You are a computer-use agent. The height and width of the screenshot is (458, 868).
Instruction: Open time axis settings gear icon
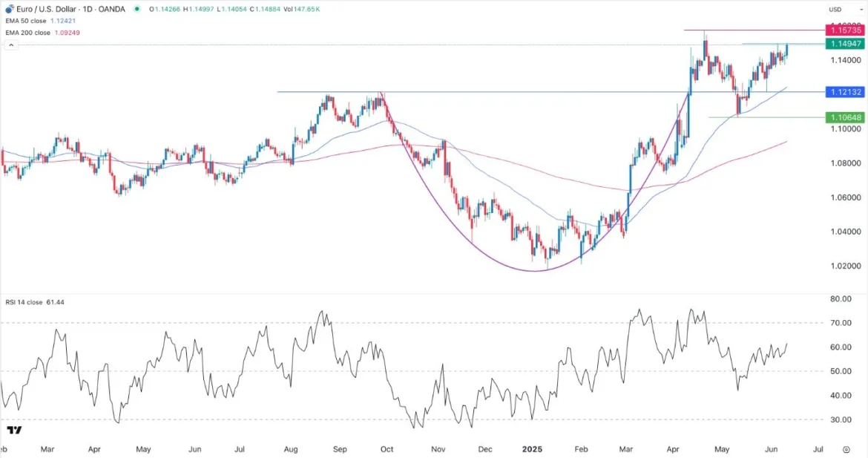pos(846,450)
